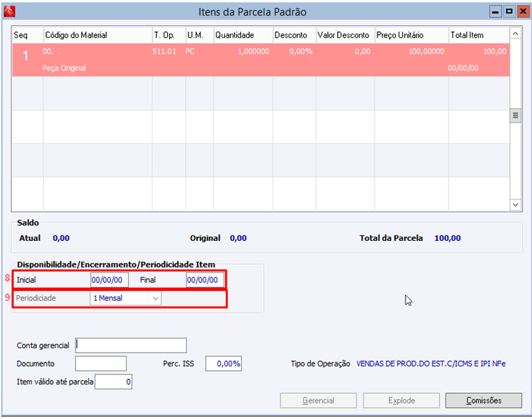The height and width of the screenshot is (419, 532).
Task: Click the Comissões button
Action: click(484, 401)
